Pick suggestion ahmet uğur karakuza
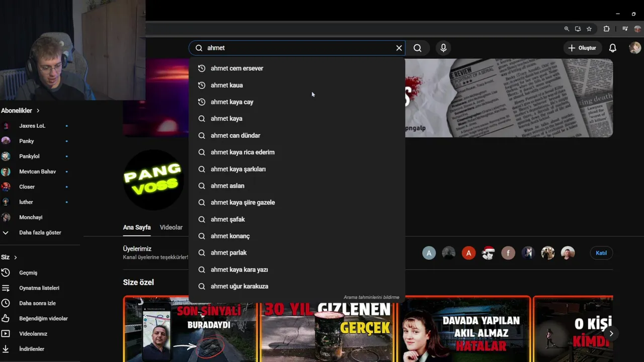Screen dimensions: 644x362 coord(297,286)
